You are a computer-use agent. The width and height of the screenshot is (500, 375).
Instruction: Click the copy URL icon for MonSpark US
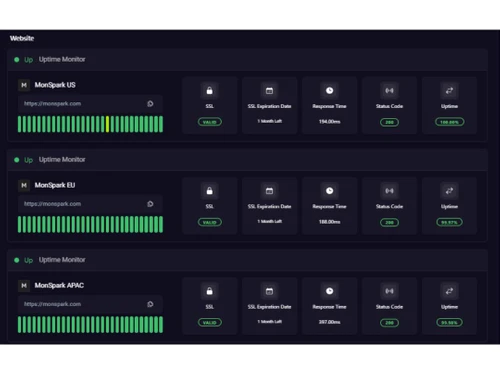pos(150,104)
